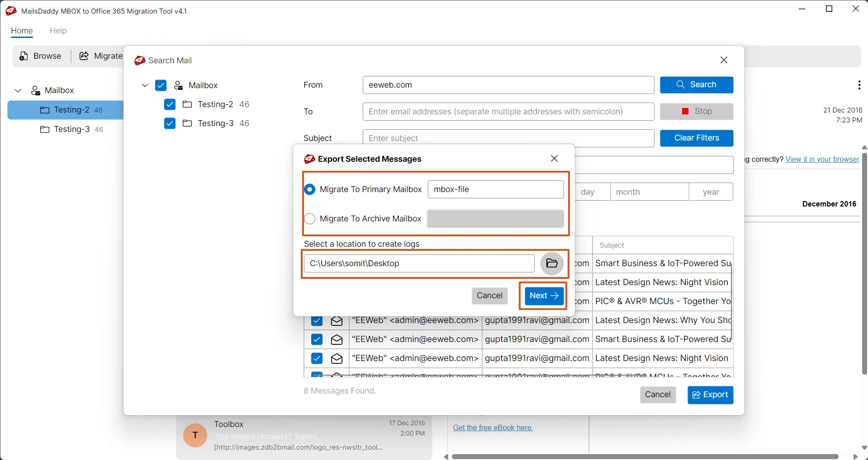The height and width of the screenshot is (460, 868).
Task: Open the mbox-file format dropdown
Action: (x=495, y=189)
